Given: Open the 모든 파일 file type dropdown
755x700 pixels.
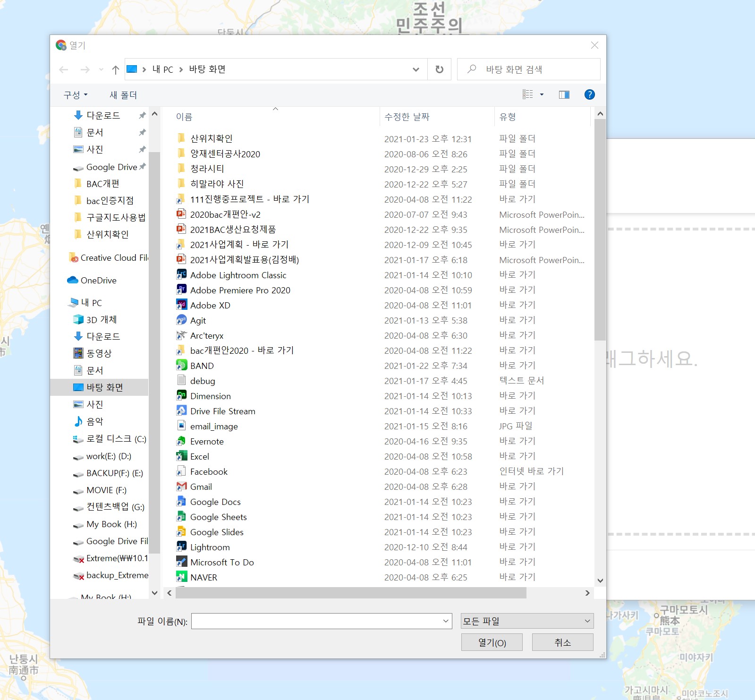Looking at the screenshot, I should pos(527,621).
